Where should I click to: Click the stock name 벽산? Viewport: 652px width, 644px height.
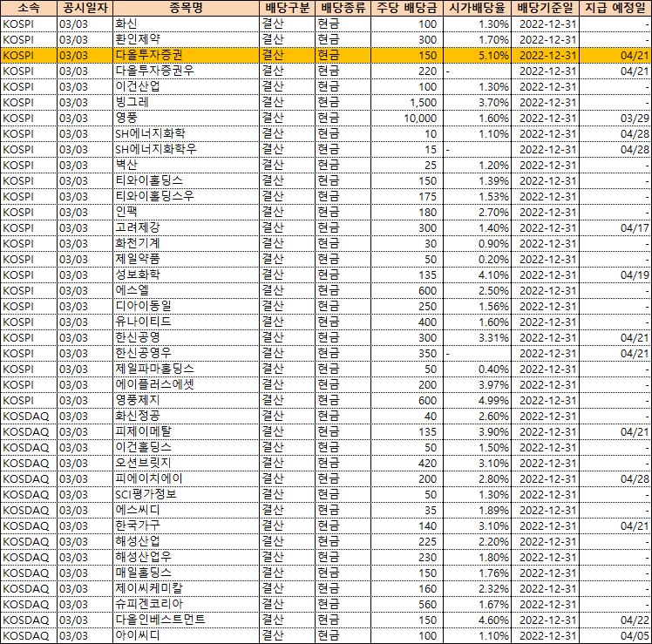[x=126, y=165]
